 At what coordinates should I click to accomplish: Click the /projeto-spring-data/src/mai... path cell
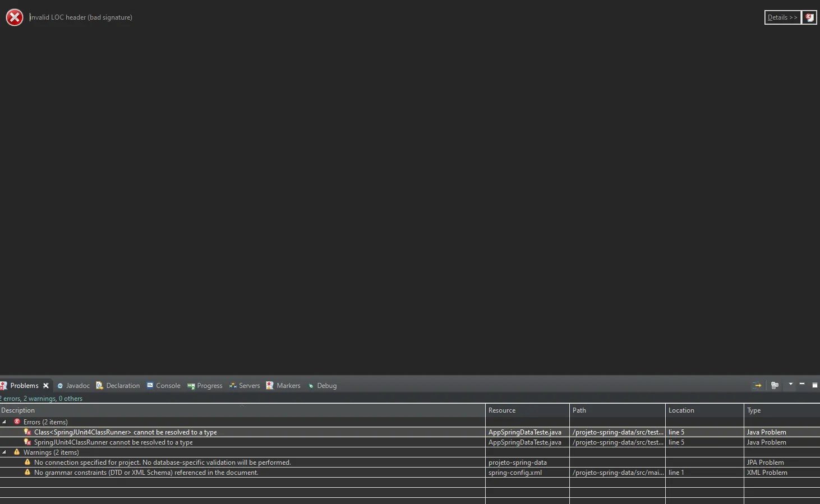coord(618,473)
